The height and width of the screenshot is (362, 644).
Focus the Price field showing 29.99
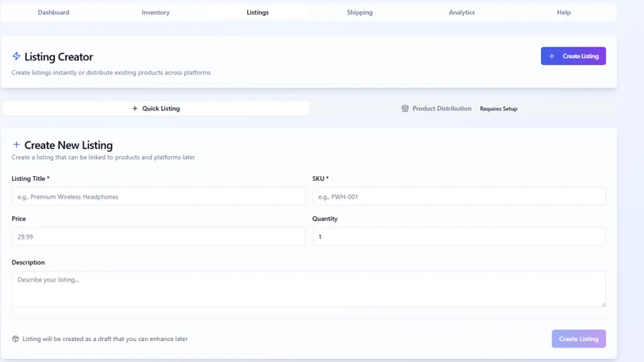[x=159, y=237]
